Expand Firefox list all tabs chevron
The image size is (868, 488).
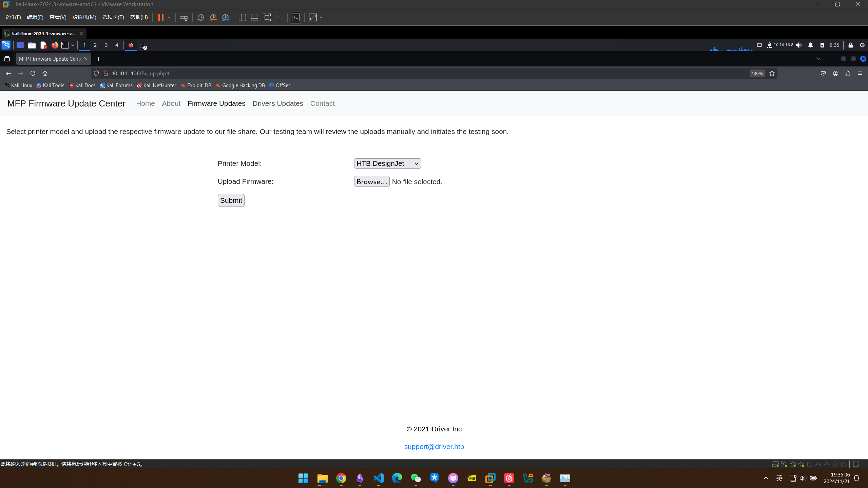[x=818, y=59]
